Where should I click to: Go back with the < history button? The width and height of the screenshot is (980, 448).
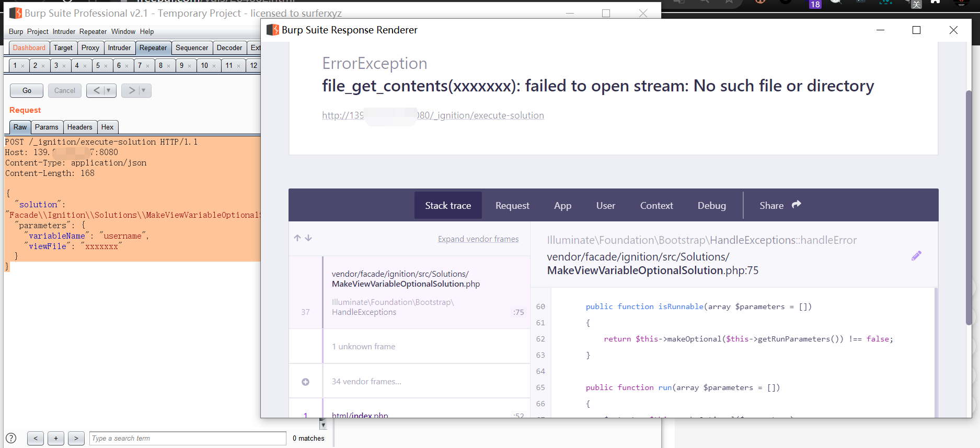96,90
